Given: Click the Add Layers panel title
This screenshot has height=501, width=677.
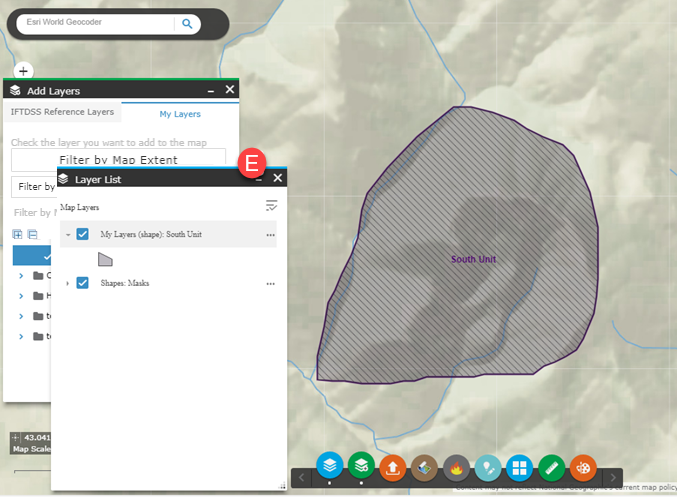Looking at the screenshot, I should point(54,91).
